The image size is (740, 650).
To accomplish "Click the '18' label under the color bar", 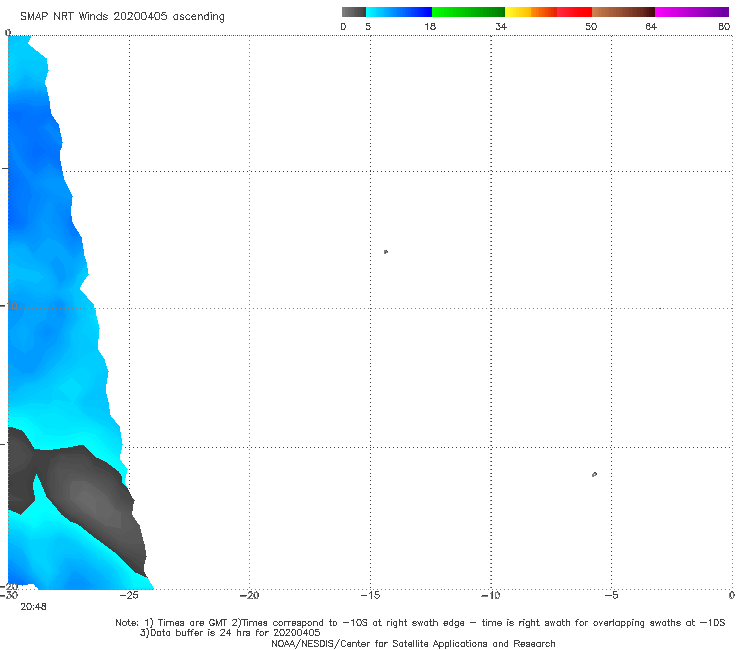I will click(430, 27).
